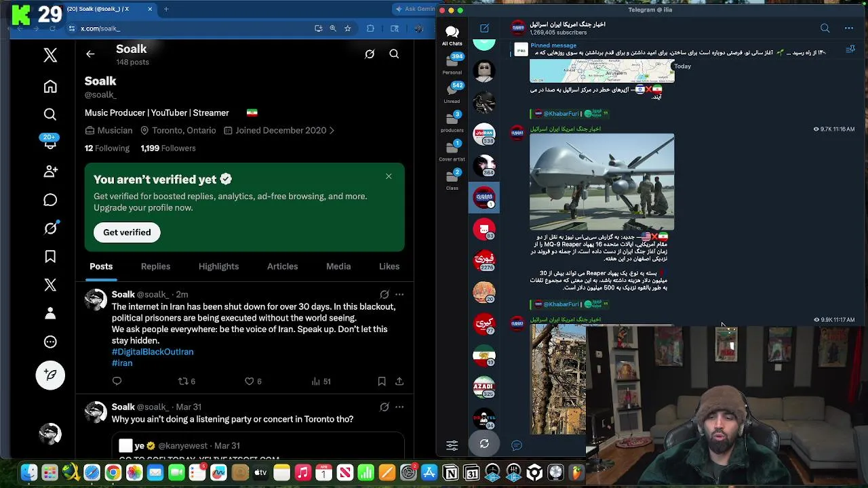Open Notion from the macOS Dock
This screenshot has width=868, height=488.
[450, 472]
